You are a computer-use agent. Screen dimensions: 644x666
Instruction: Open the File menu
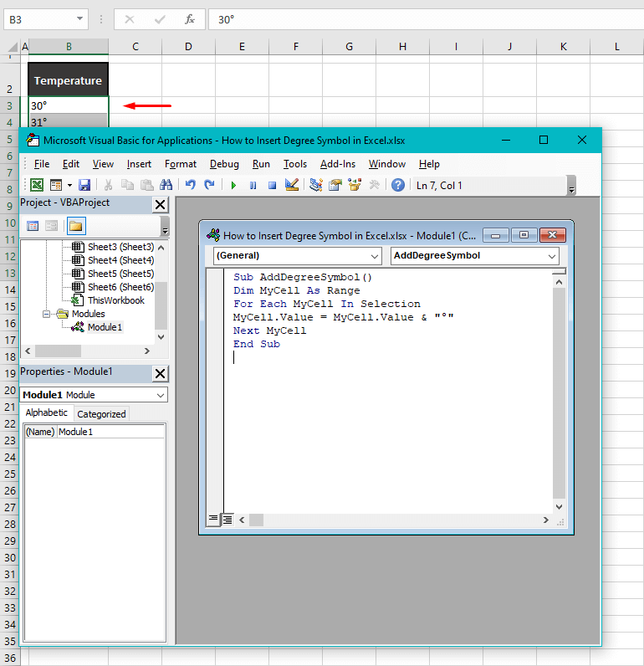(x=42, y=164)
